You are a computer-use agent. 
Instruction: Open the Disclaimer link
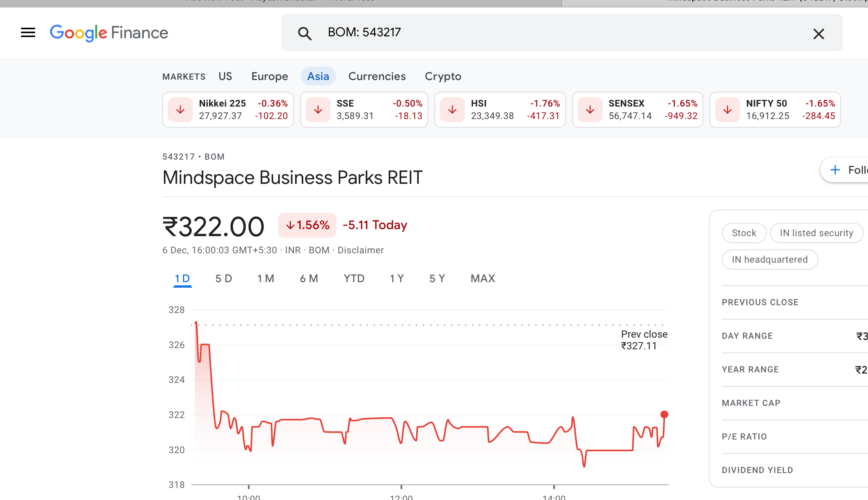361,250
